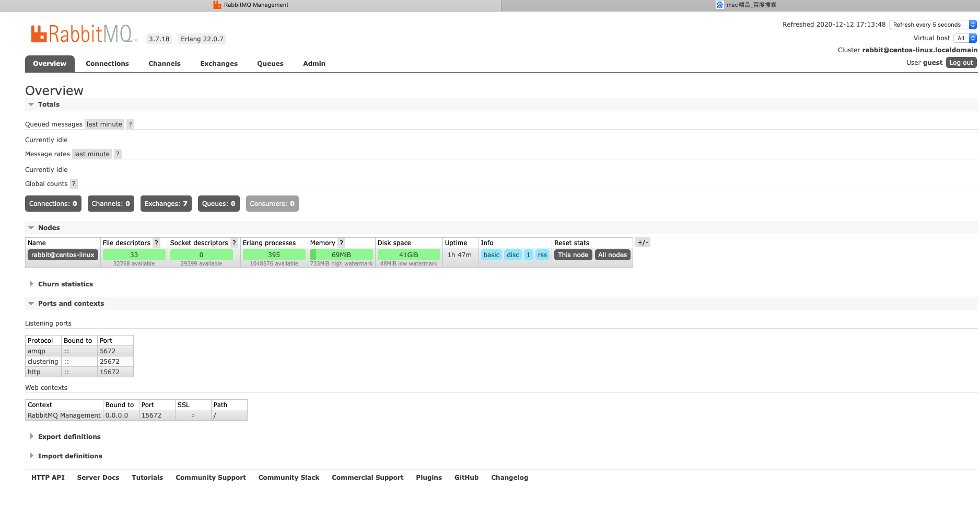Open the Community Support footer link
Viewport: 980px width, 520px height.
point(211,478)
